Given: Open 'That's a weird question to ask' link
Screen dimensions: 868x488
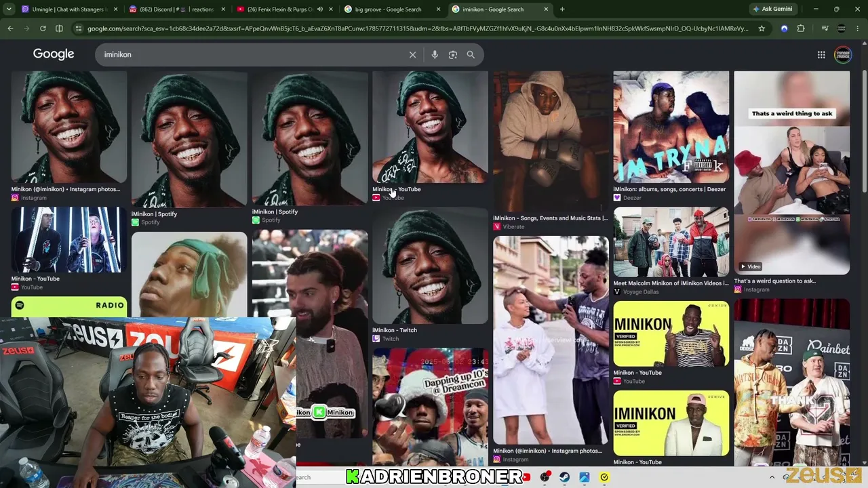Looking at the screenshot, I should (x=774, y=281).
